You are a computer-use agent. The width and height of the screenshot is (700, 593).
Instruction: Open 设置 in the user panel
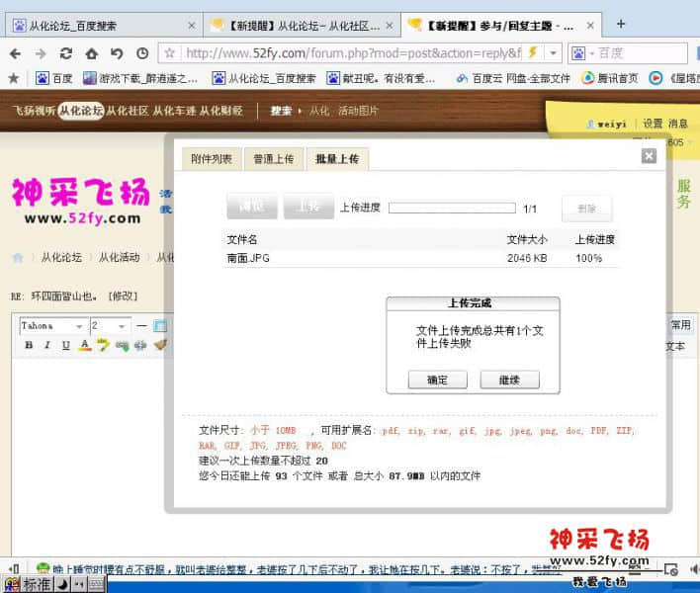[653, 124]
